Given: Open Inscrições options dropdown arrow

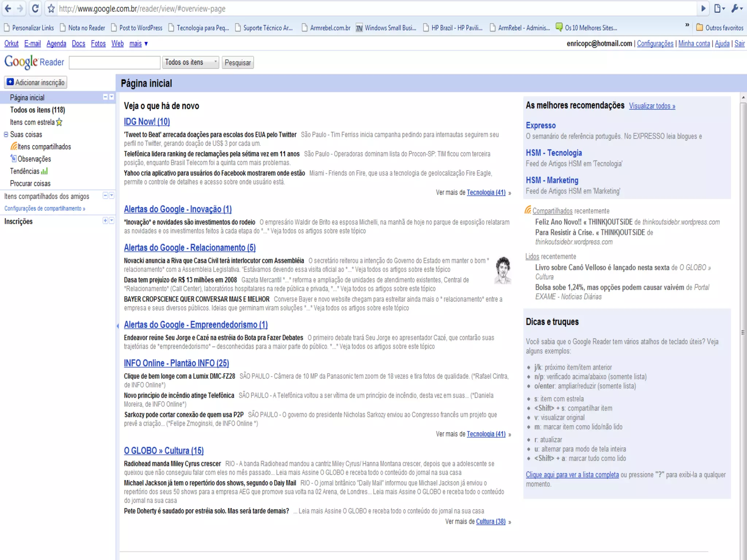Looking at the screenshot, I should (112, 221).
